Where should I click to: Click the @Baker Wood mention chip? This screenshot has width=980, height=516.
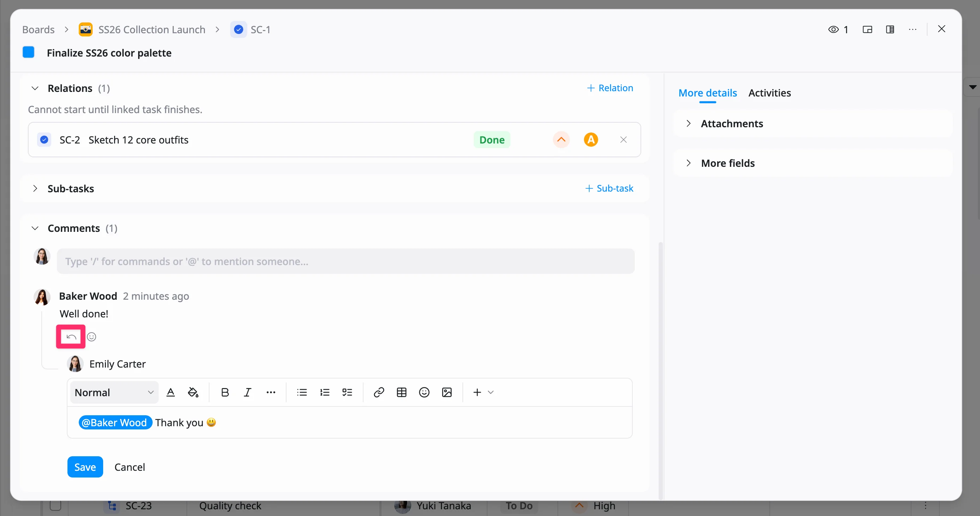[115, 422]
